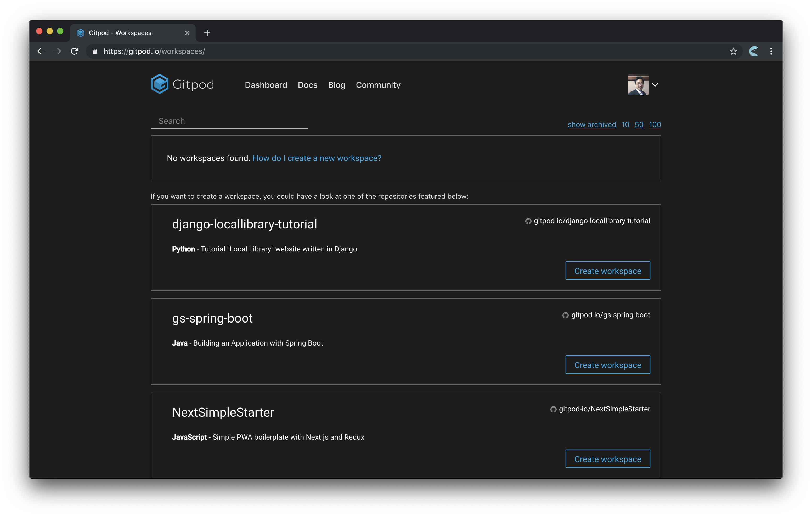The height and width of the screenshot is (517, 812).
Task: Click GitHub icon beside gs-spring-boot repo
Action: [566, 315]
